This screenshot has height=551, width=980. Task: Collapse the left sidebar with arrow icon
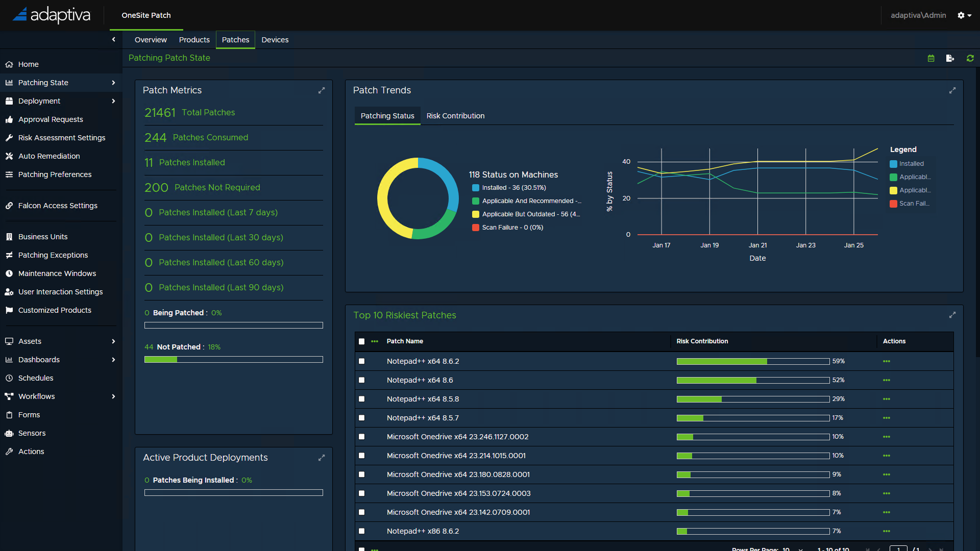tap(113, 39)
